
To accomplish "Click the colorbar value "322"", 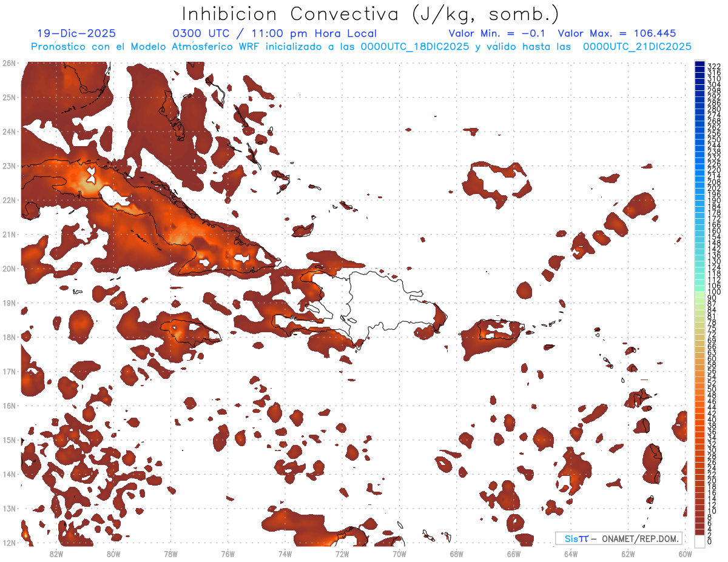I will [x=714, y=66].
